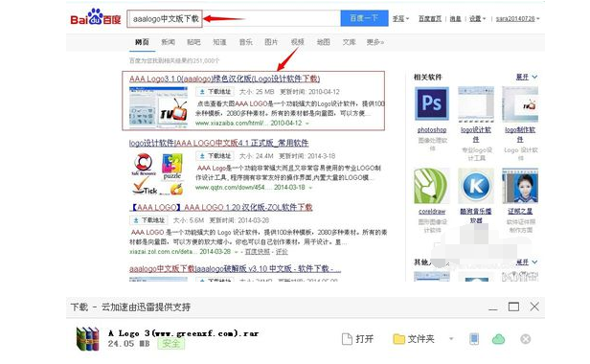This screenshot has width=590, height=364.
Task: Click the 百度一下 search button
Action: click(x=364, y=18)
